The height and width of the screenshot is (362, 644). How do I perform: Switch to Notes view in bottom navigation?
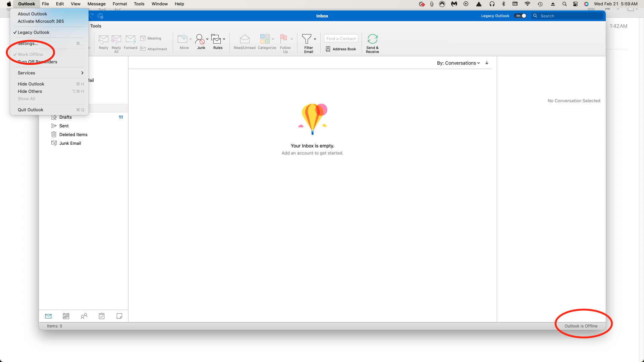119,316
